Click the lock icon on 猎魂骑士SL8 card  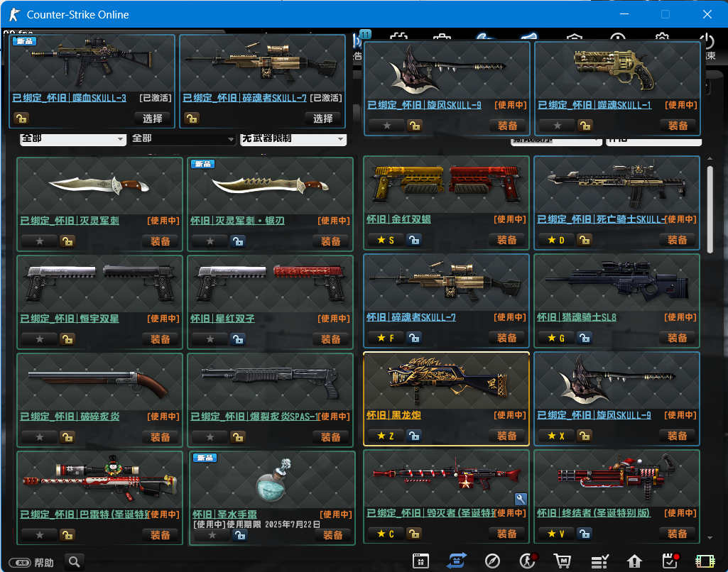click(x=585, y=338)
